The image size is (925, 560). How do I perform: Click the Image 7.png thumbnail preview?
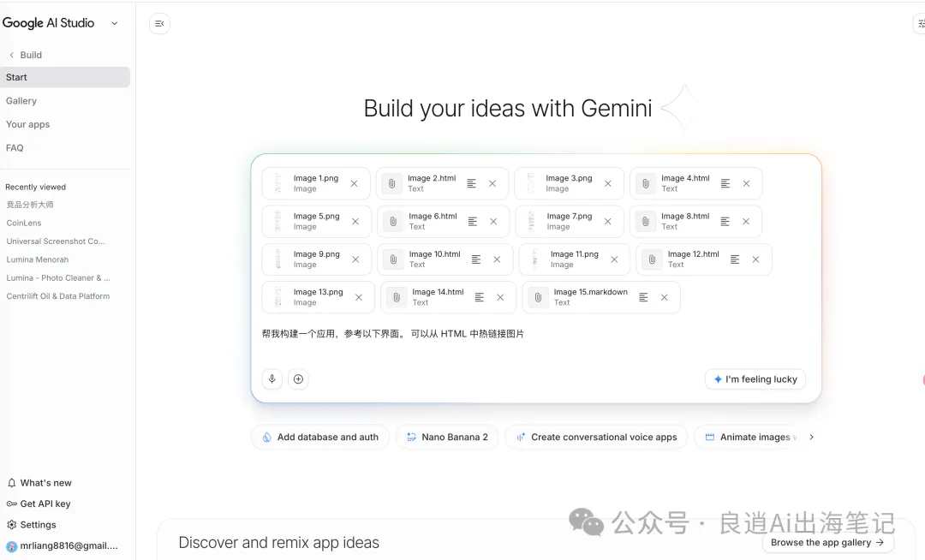531,221
